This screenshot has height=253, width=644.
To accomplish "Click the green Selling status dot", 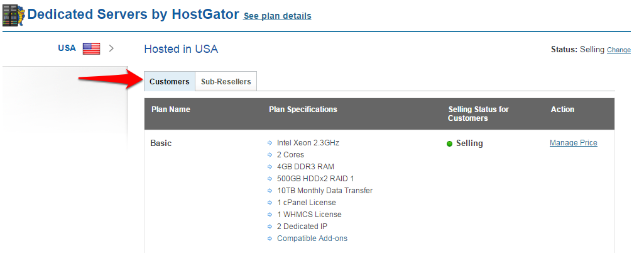I will (449, 143).
